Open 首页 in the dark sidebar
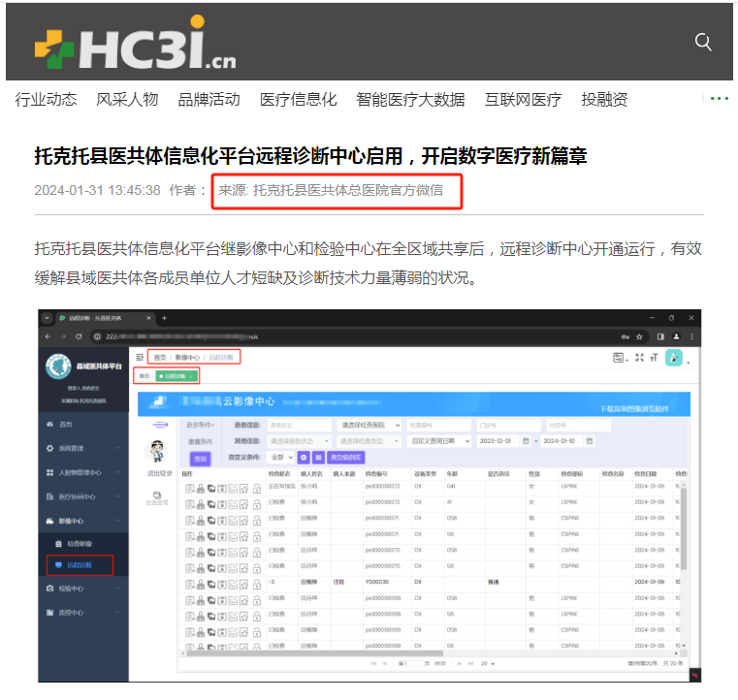Viewport: 738px width, 700px height. click(66, 425)
